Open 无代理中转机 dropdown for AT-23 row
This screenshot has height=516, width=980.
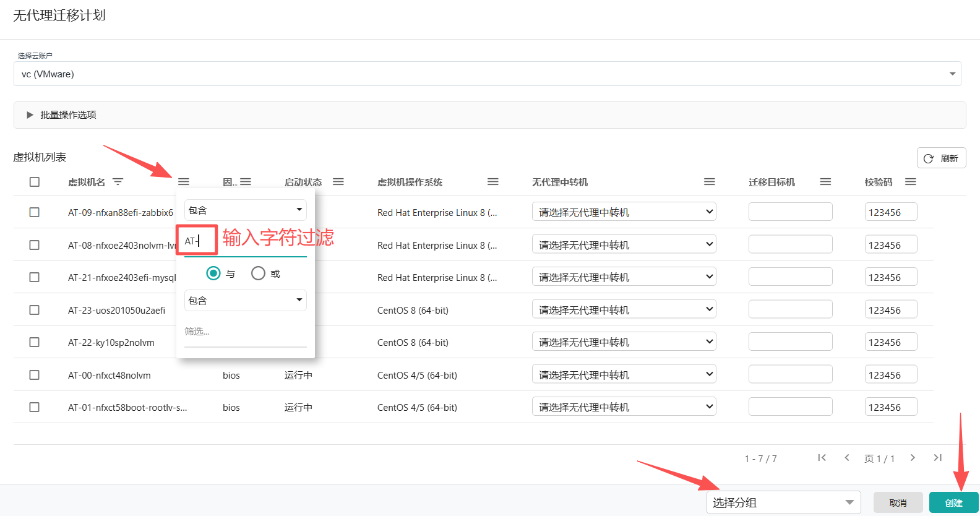[624, 309]
